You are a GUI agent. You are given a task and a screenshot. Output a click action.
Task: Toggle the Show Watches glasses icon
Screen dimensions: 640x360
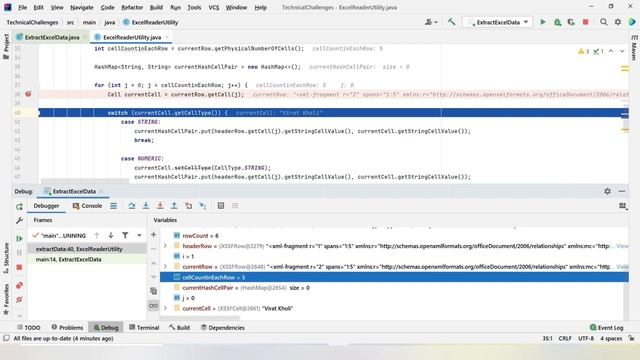click(153, 306)
